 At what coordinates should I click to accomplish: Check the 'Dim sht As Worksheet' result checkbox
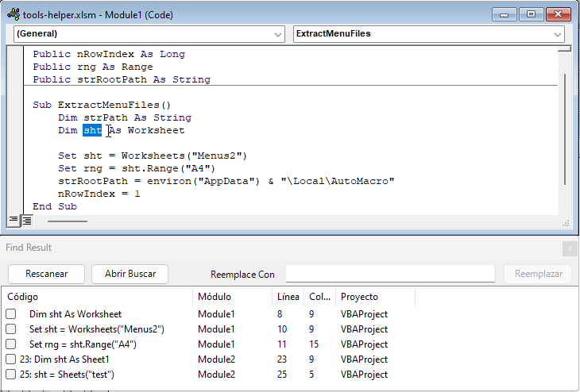[x=11, y=314]
